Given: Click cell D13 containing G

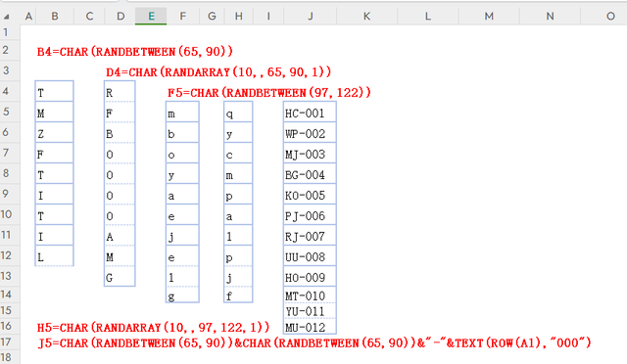Looking at the screenshot, I should (120, 276).
